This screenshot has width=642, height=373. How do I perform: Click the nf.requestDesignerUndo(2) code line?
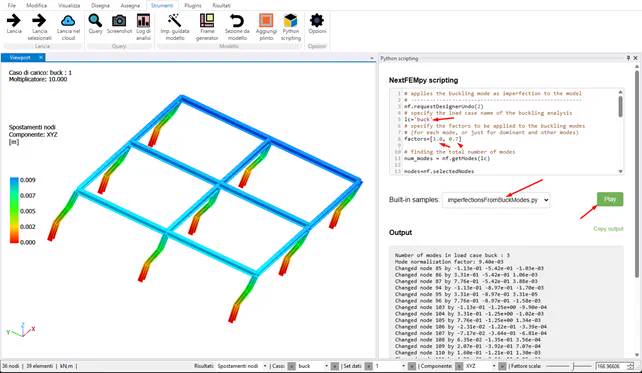[444, 106]
